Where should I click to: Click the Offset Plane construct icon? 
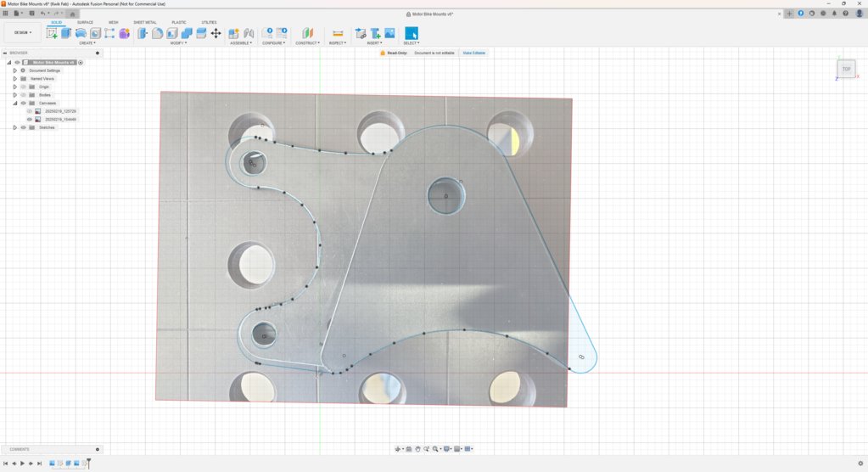307,33
